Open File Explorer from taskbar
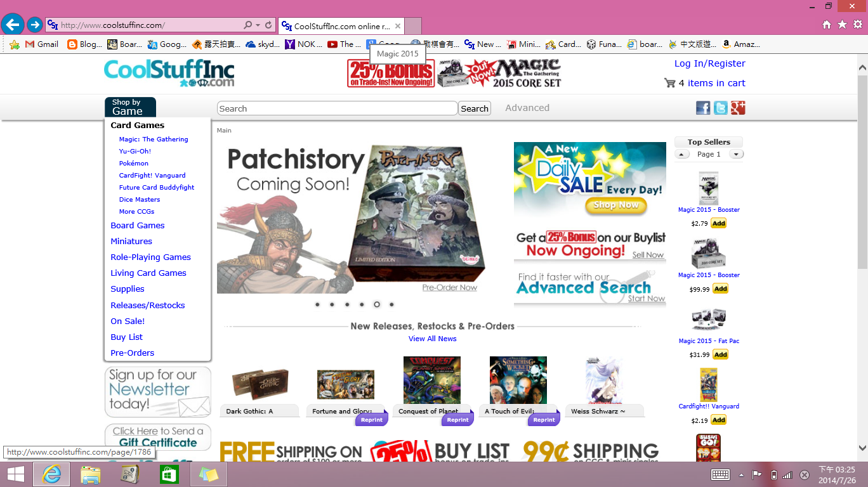Image resolution: width=868 pixels, height=487 pixels. [x=91, y=474]
